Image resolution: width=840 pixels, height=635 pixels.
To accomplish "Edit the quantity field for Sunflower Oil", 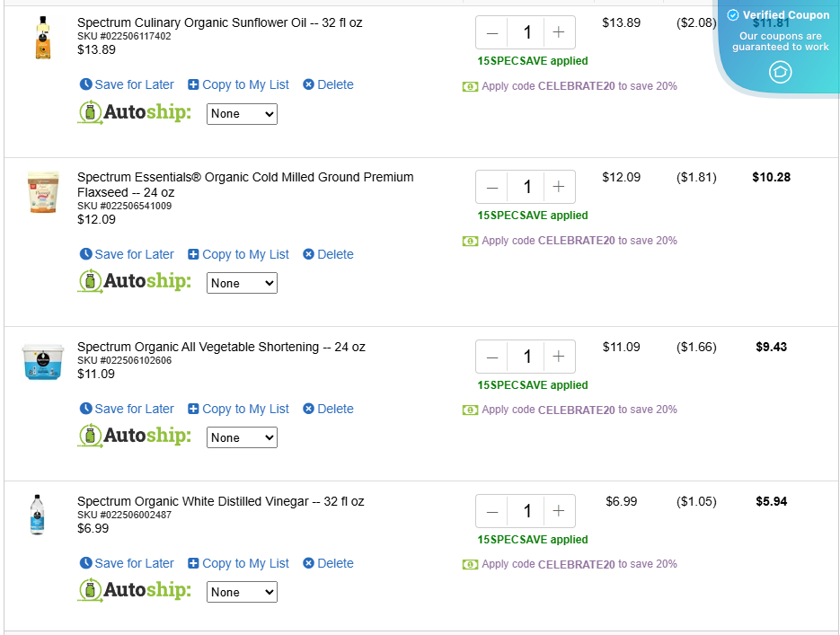I will (x=526, y=32).
